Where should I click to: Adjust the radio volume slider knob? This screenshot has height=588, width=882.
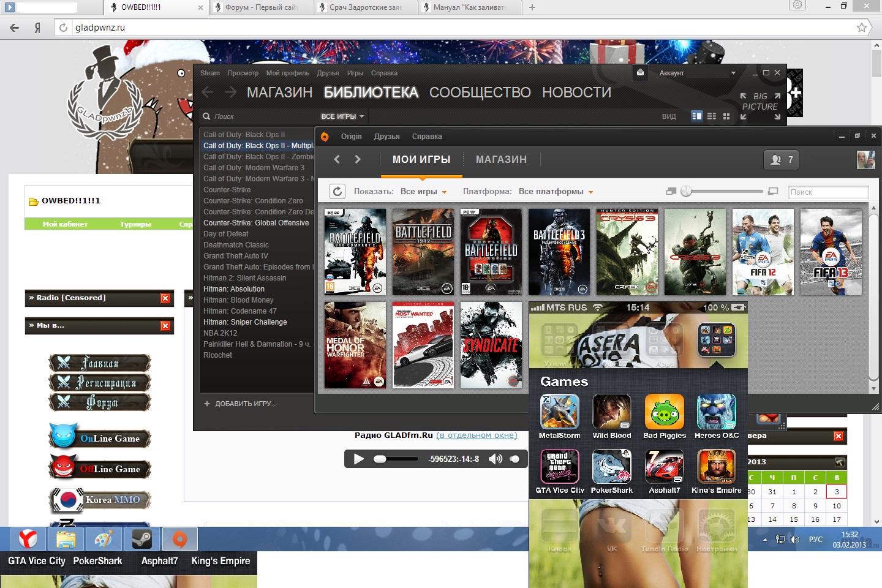tap(514, 459)
